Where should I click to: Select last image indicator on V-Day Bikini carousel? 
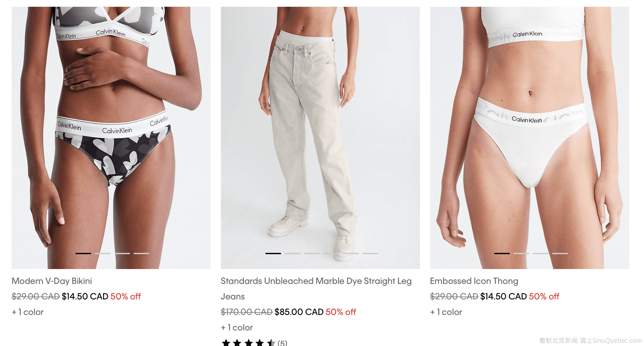coord(141,254)
